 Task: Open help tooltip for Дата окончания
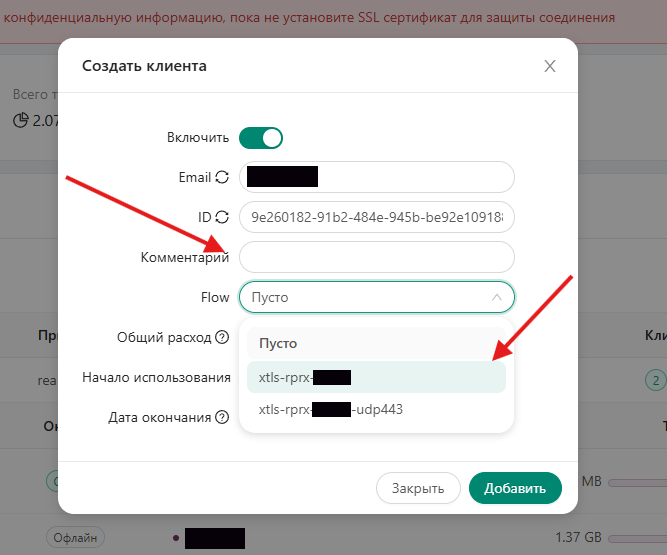click(x=222, y=417)
